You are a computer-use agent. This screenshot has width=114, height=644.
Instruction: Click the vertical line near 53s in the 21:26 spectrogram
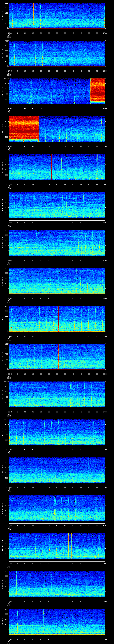tap(95, 394)
